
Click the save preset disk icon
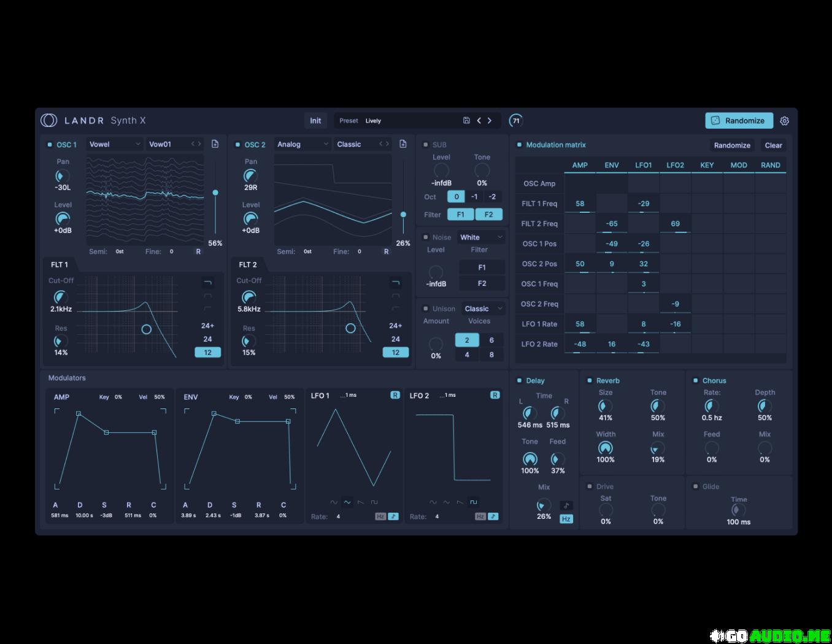click(466, 121)
